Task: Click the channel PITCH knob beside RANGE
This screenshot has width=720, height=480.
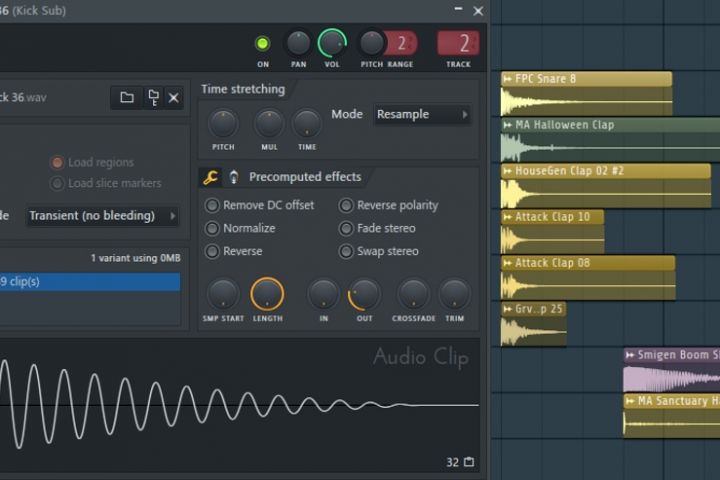Action: point(371,44)
